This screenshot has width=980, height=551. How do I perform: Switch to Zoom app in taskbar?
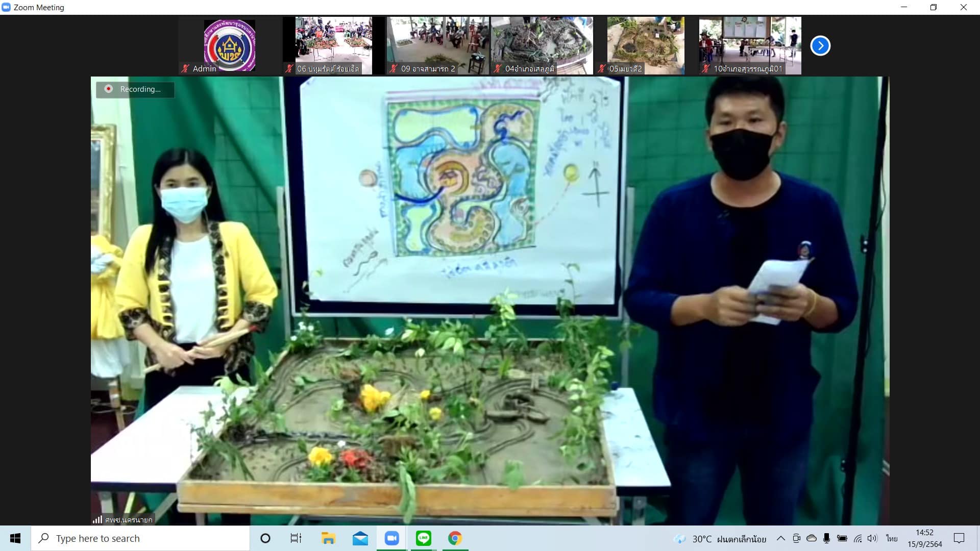391,538
